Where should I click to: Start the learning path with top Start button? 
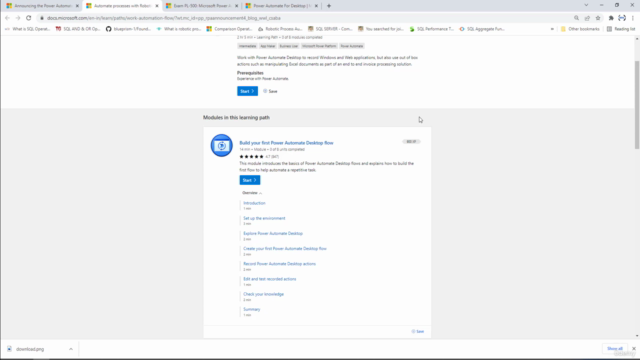coord(247,91)
